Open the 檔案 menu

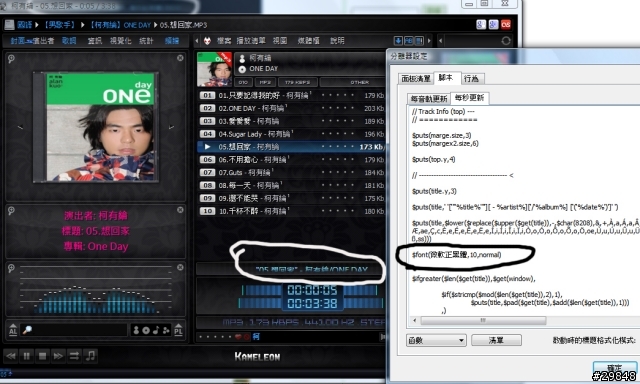(x=224, y=41)
